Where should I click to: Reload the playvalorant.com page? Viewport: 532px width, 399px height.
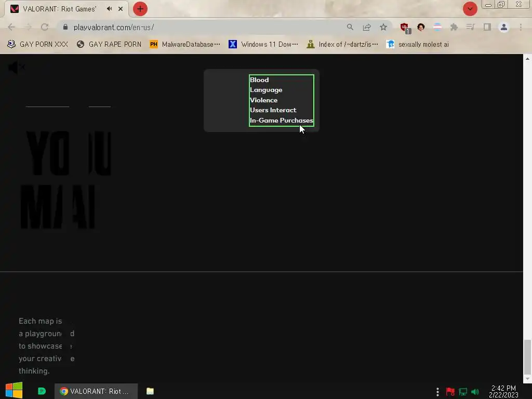tap(45, 27)
